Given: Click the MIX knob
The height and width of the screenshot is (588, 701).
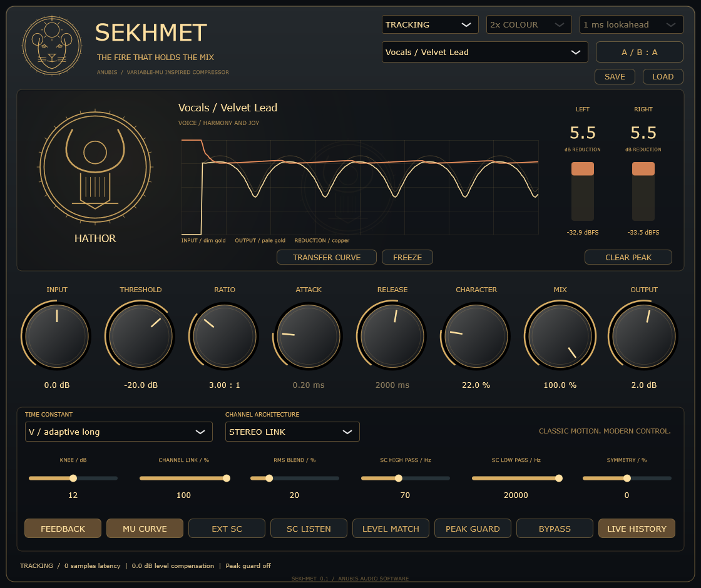Looking at the screenshot, I should [x=560, y=335].
